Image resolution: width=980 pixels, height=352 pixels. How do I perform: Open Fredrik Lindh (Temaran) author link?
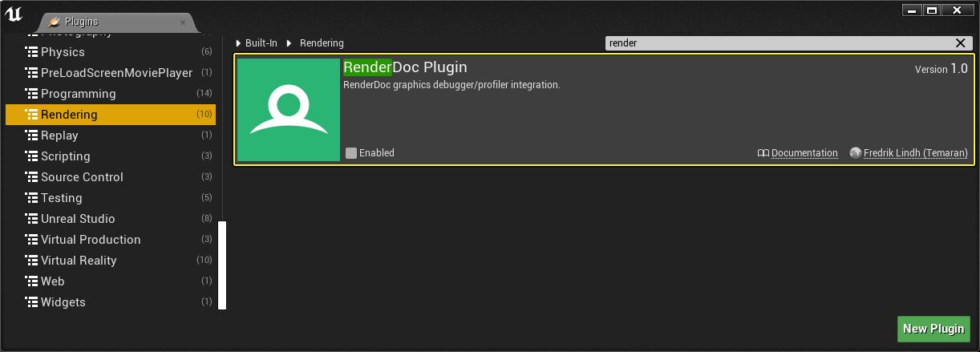pos(916,153)
